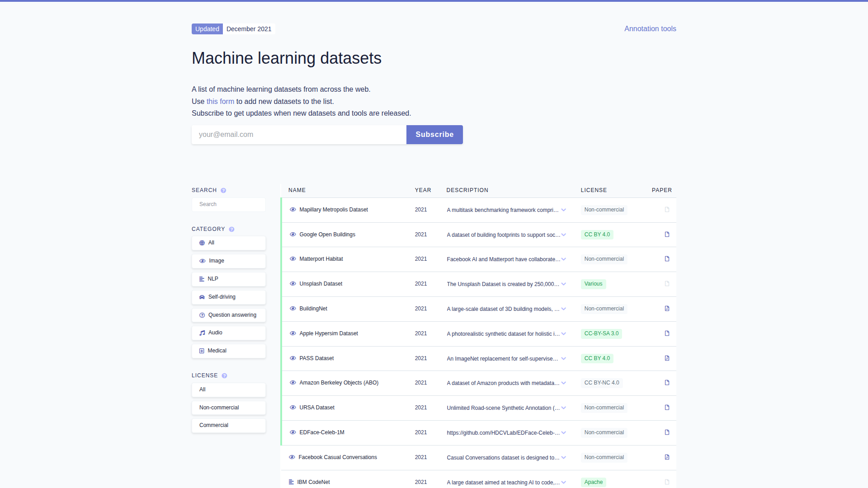The width and height of the screenshot is (868, 488).
Task: Click the CC-BY-SA 3.0 license badge
Action: tap(601, 333)
